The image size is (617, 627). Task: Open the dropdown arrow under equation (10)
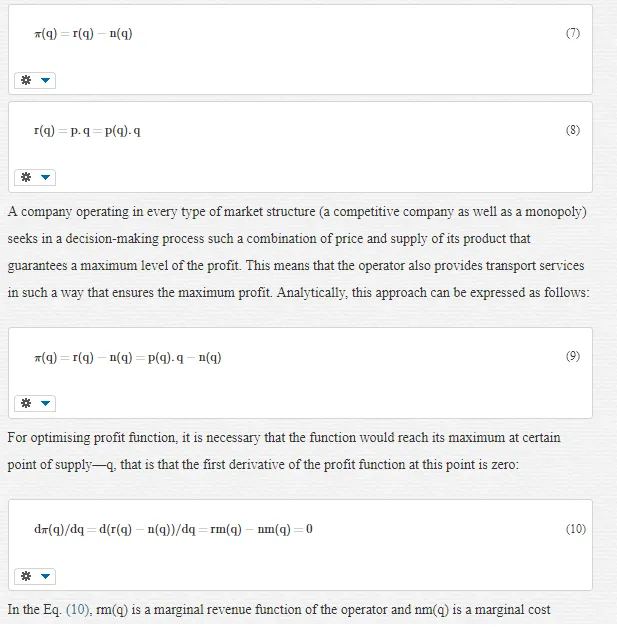(46, 576)
